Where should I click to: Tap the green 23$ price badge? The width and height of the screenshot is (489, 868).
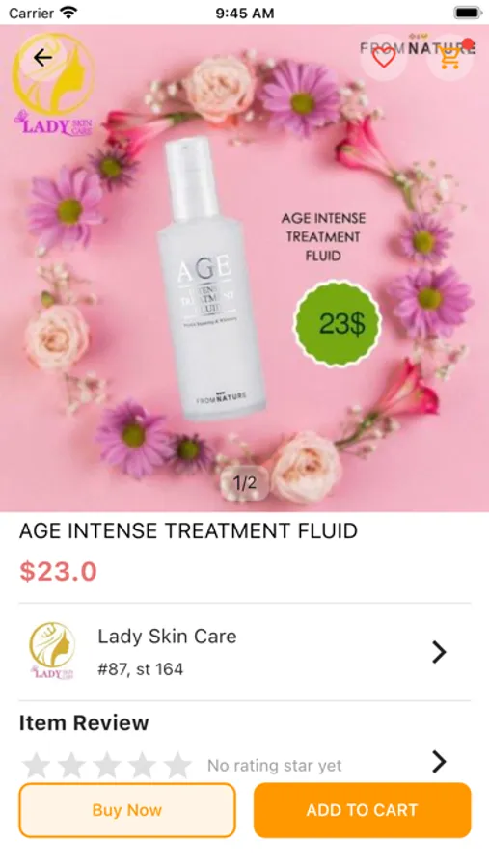338,323
